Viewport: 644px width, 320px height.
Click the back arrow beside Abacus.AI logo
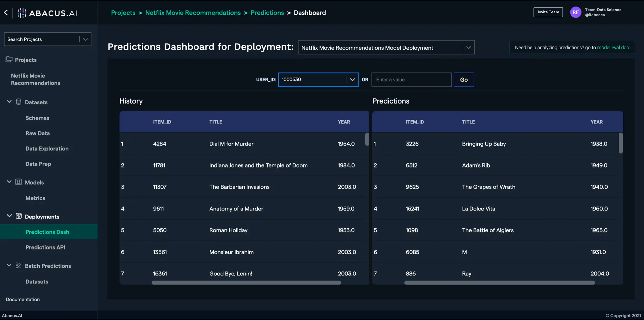click(x=6, y=12)
